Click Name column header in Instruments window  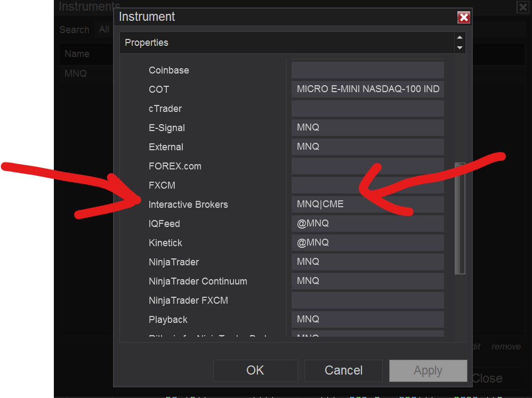pos(77,54)
